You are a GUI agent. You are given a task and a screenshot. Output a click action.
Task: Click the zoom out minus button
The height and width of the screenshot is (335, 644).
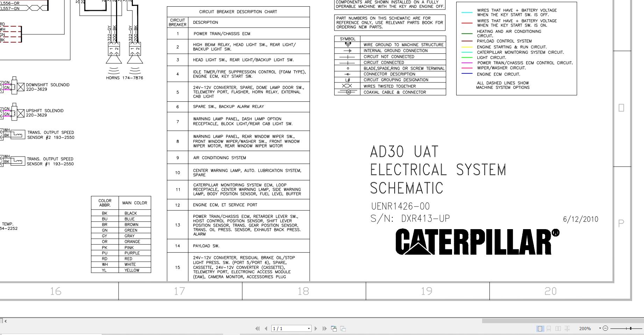pyautogui.click(x=606, y=328)
